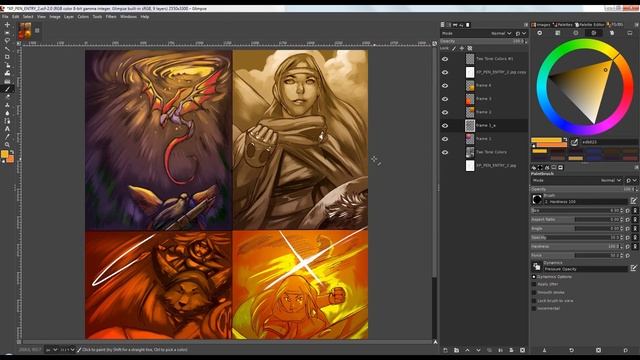Select the open image thumbnail tab
640x360 pixels.
coord(25,31)
